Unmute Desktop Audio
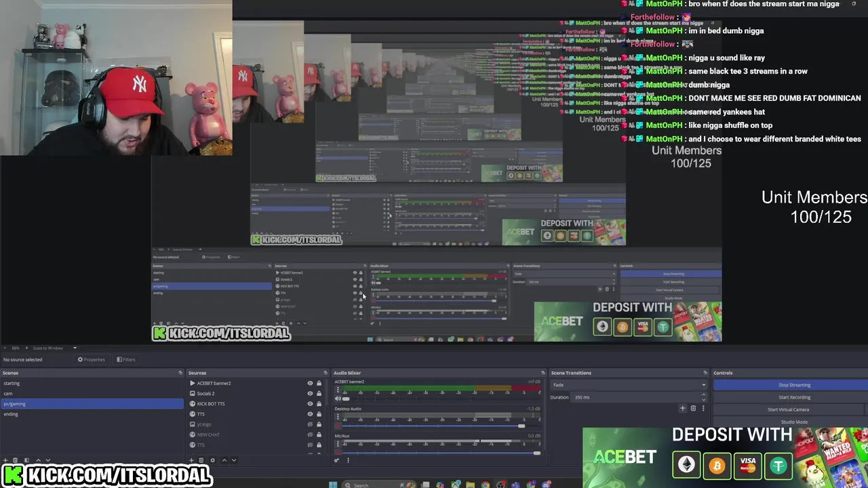Viewport: 868px width, 488px height. pos(338,426)
